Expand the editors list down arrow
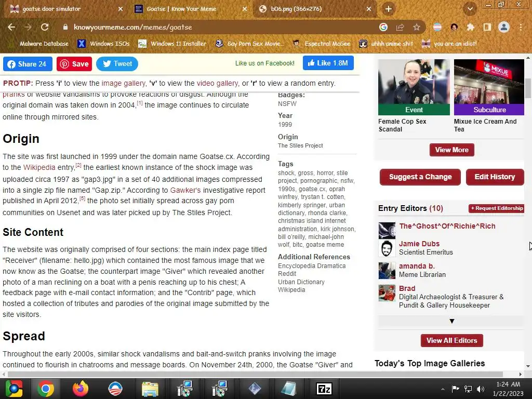Image resolution: width=532 pixels, height=399 pixels. click(x=451, y=321)
